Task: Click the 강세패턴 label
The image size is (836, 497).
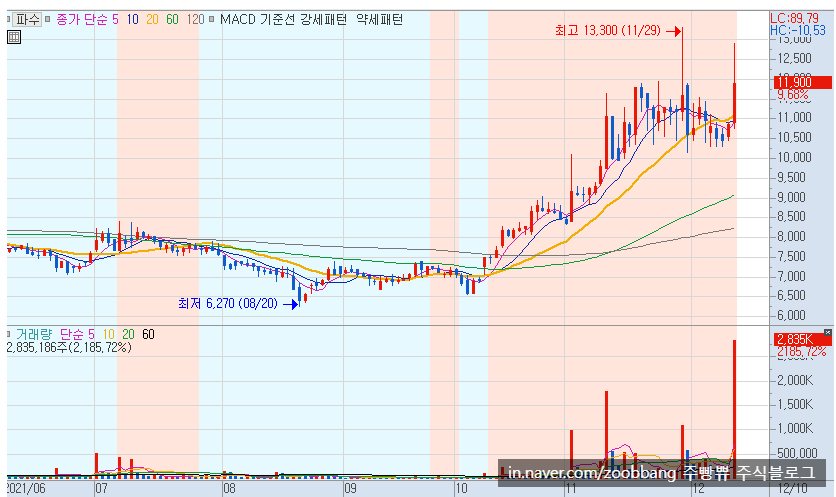Action: point(323,20)
